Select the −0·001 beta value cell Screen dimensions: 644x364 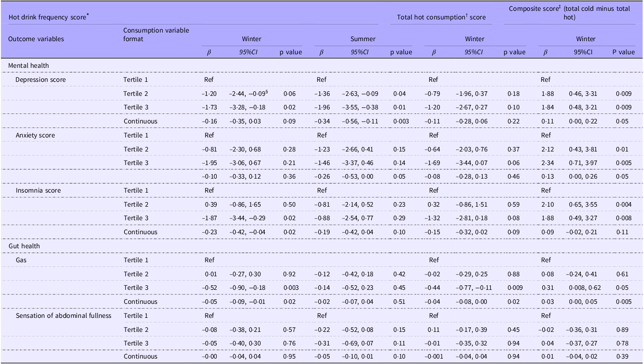coord(433,357)
